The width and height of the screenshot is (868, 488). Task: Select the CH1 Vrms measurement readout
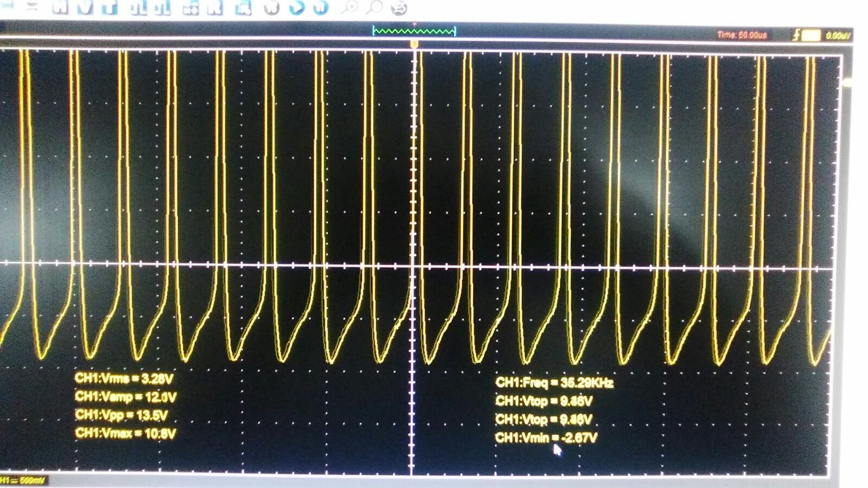[124, 378]
